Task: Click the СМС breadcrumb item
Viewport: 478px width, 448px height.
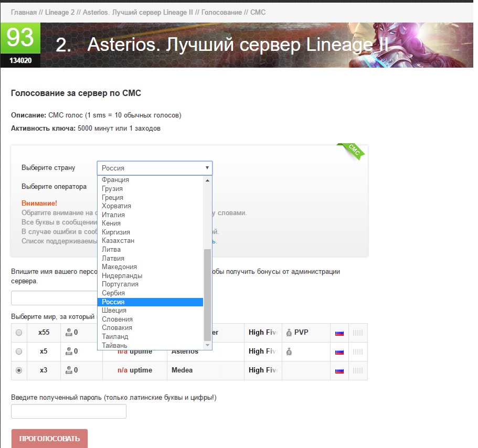Action: coord(258,13)
